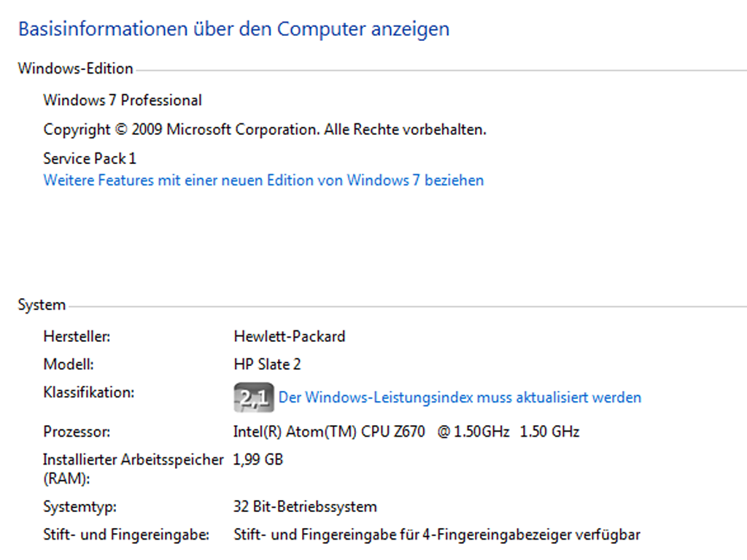Click the Microsoft copyright line

tap(265, 130)
